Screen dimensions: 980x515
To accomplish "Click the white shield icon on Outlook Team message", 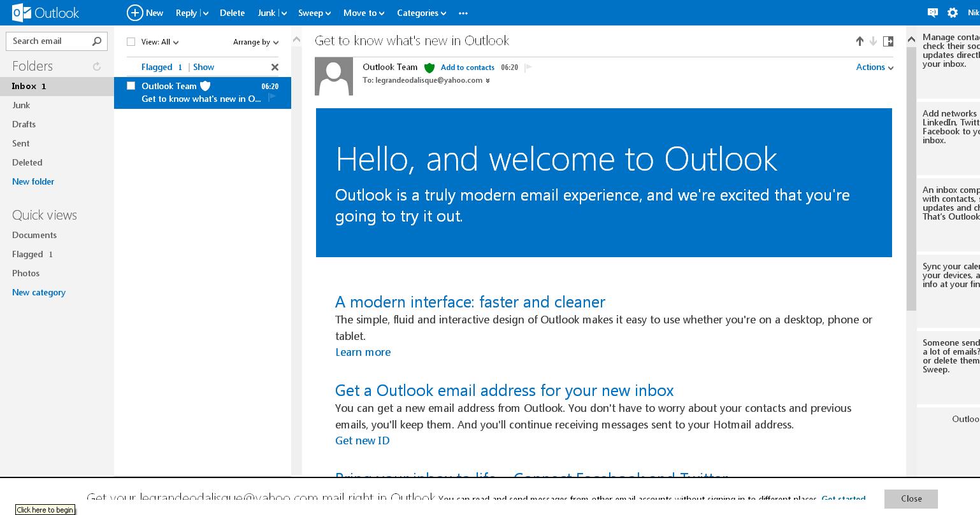I will point(205,86).
